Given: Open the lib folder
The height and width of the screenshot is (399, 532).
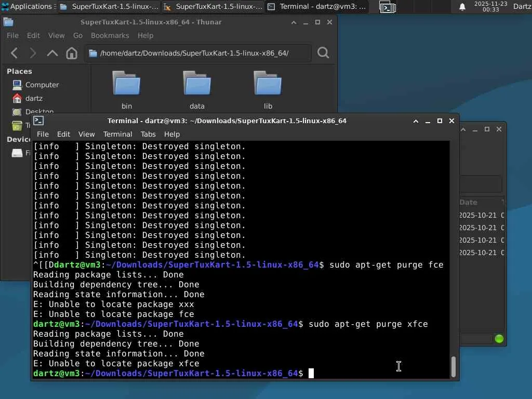Looking at the screenshot, I should pyautogui.click(x=268, y=90).
